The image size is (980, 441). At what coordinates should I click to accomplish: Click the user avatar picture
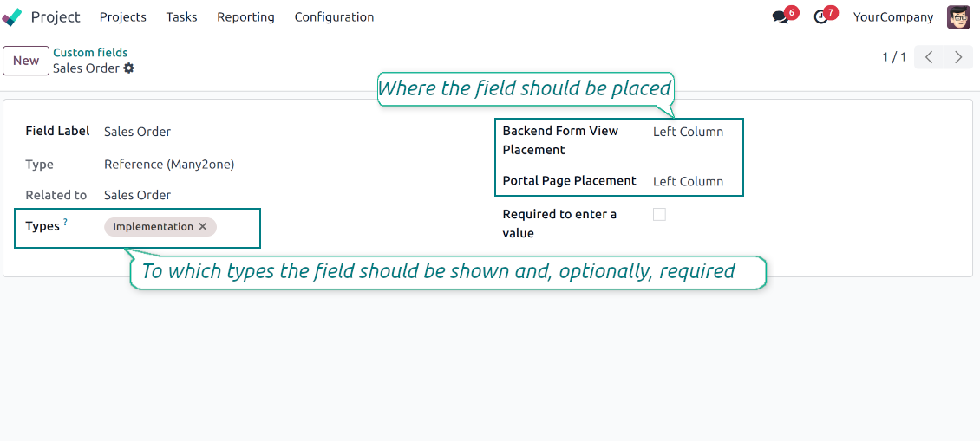click(958, 17)
